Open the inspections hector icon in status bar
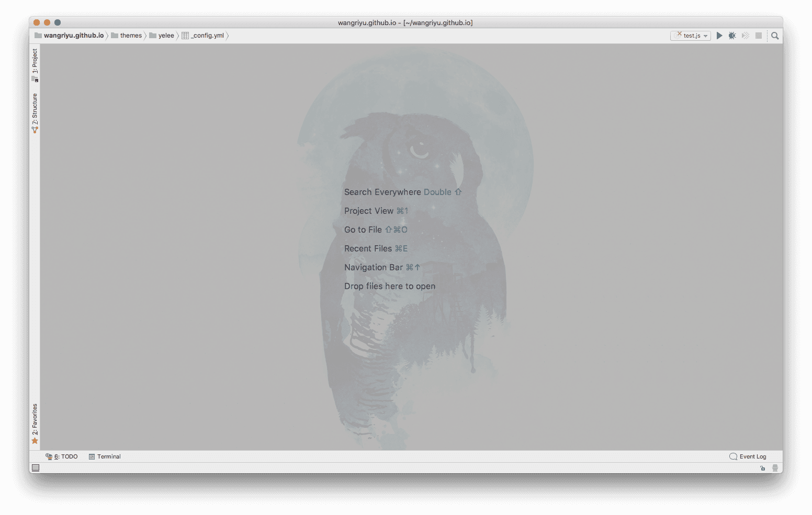 [x=775, y=468]
